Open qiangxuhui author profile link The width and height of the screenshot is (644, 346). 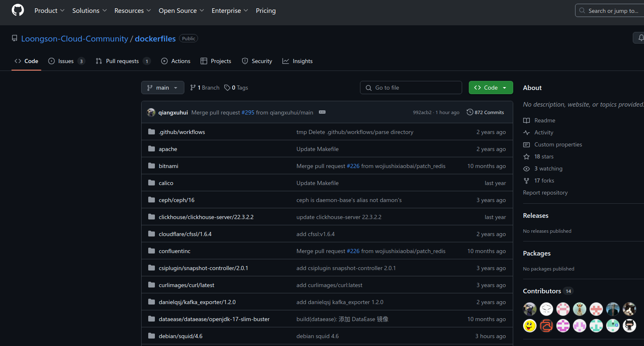click(x=173, y=112)
